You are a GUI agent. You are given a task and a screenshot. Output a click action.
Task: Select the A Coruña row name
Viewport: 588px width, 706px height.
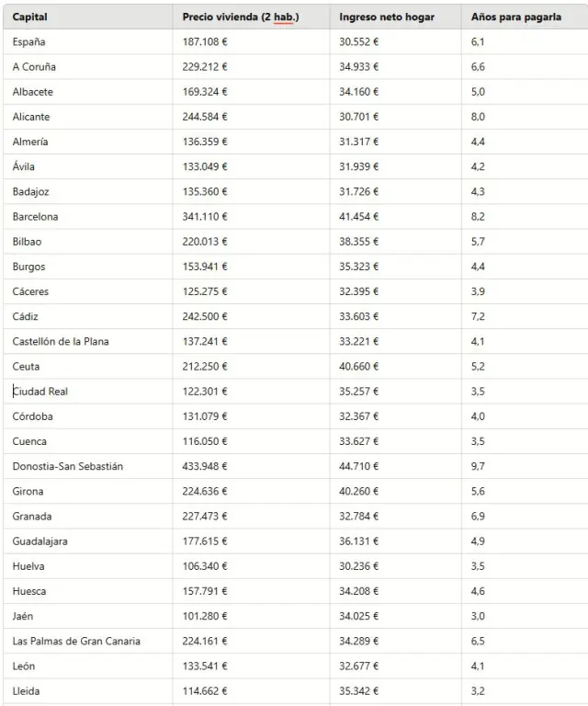34,67
